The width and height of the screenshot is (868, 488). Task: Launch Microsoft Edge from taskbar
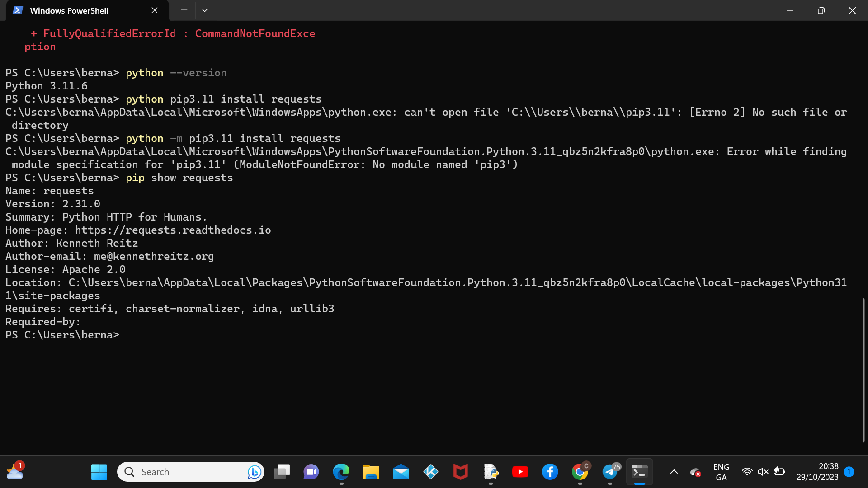point(341,472)
